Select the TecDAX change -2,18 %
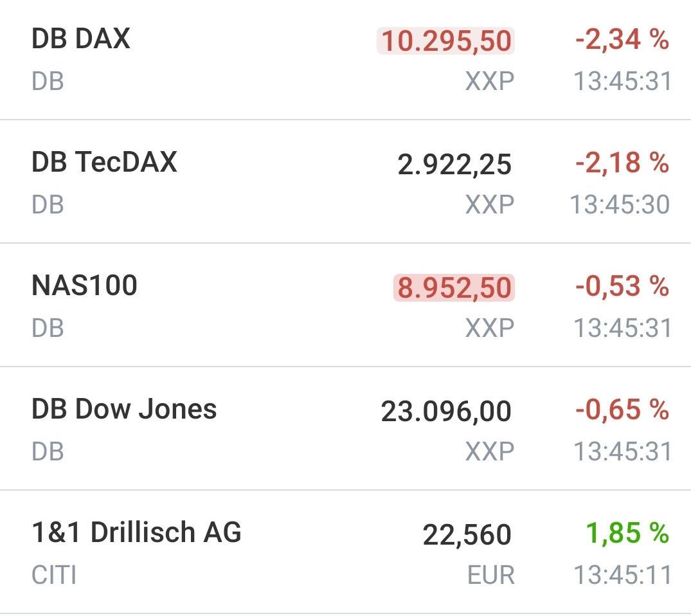 point(622,163)
